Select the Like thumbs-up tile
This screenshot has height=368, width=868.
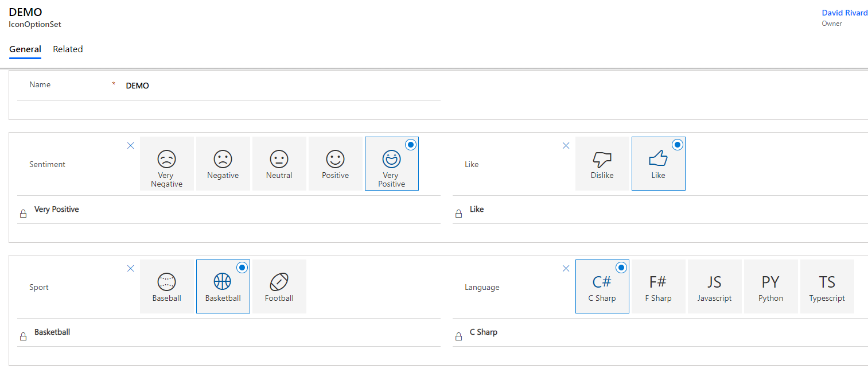tap(658, 164)
